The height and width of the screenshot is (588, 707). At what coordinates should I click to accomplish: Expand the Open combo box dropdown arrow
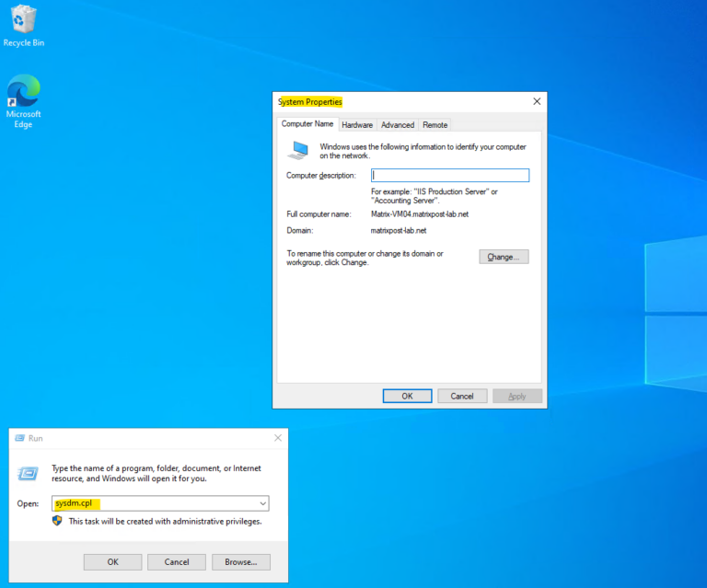(263, 503)
